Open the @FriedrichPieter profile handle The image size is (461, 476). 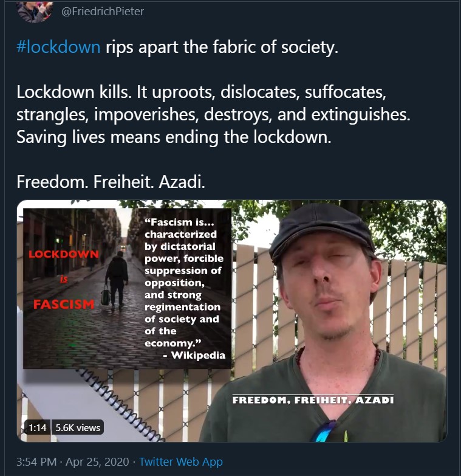tap(103, 11)
